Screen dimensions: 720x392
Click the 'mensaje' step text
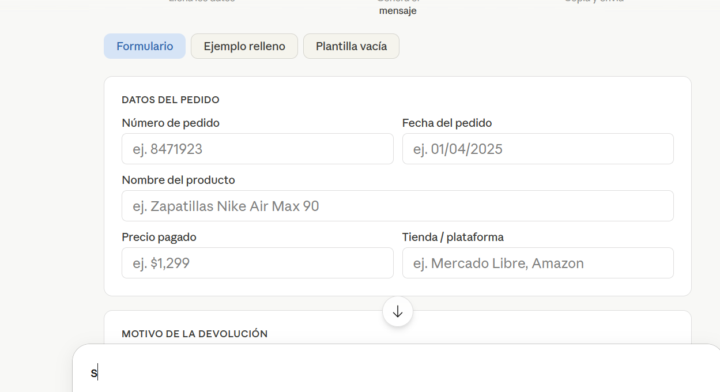(x=398, y=11)
